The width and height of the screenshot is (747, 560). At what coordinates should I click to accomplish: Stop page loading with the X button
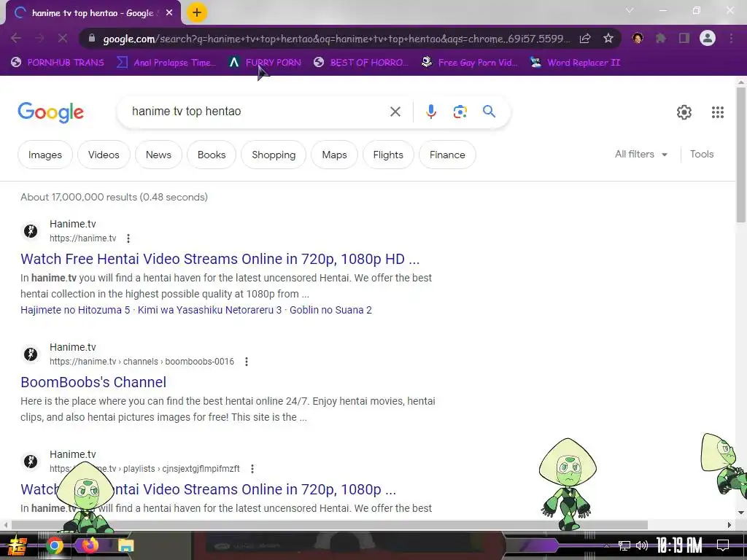63,38
